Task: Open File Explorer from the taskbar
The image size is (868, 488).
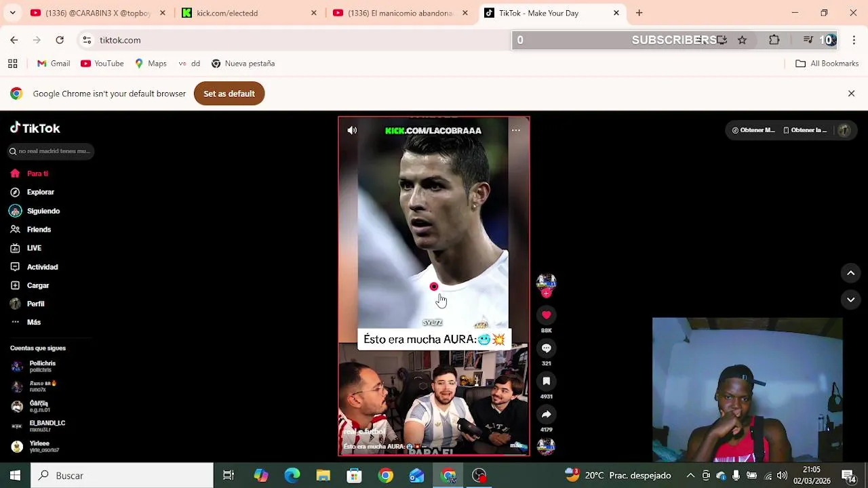Action: (323, 476)
